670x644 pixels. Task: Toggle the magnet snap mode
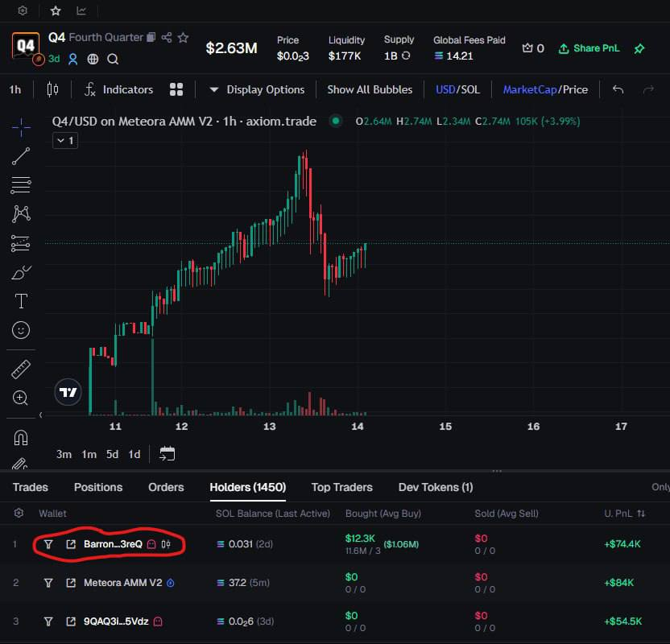[x=21, y=438]
